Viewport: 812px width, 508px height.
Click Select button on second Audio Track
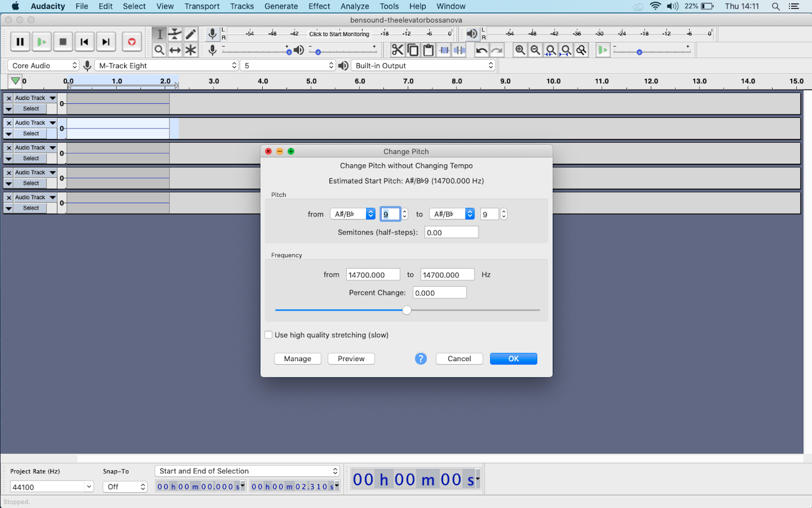coord(31,134)
